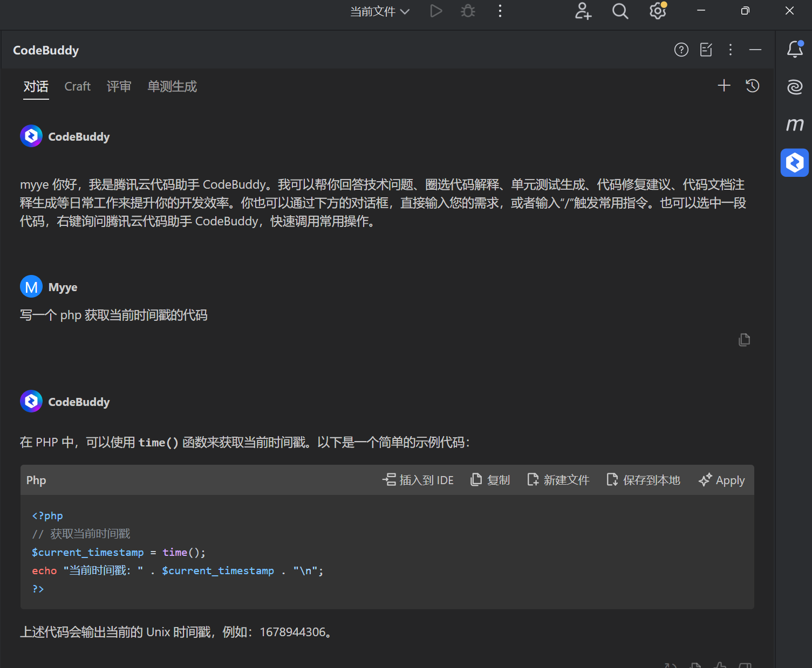Open the Maven tool window icon
The width and height of the screenshot is (812, 668).
[794, 125]
